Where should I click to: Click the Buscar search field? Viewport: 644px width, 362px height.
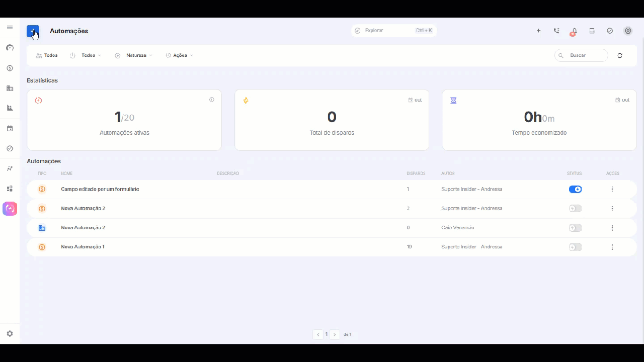point(581,55)
